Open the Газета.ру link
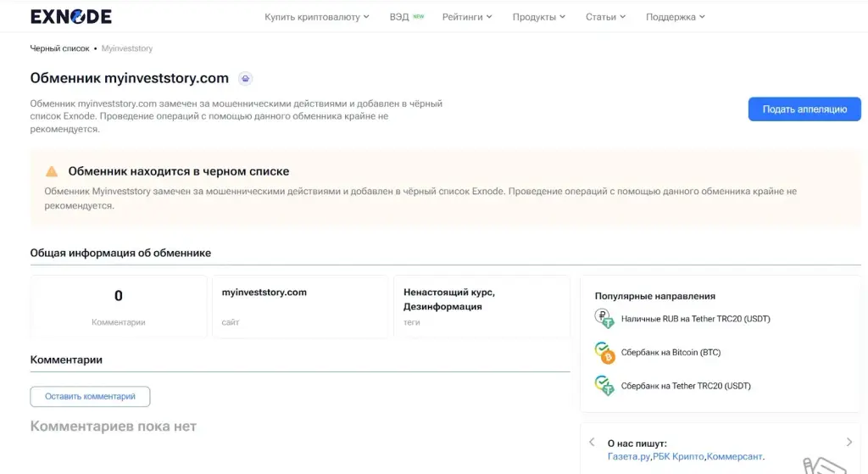Image resolution: width=868 pixels, height=474 pixels. pyautogui.click(x=629, y=457)
